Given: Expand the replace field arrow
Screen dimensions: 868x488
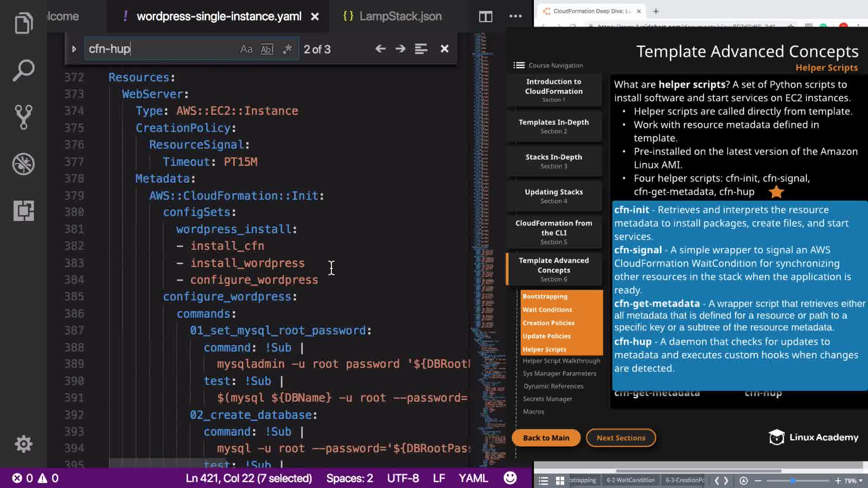Looking at the screenshot, I should [x=74, y=49].
